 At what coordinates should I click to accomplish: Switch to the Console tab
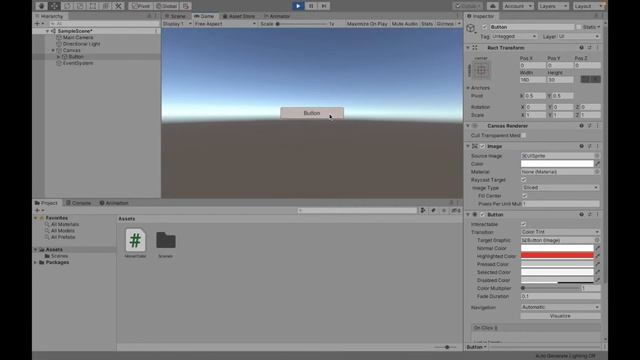click(x=79, y=203)
